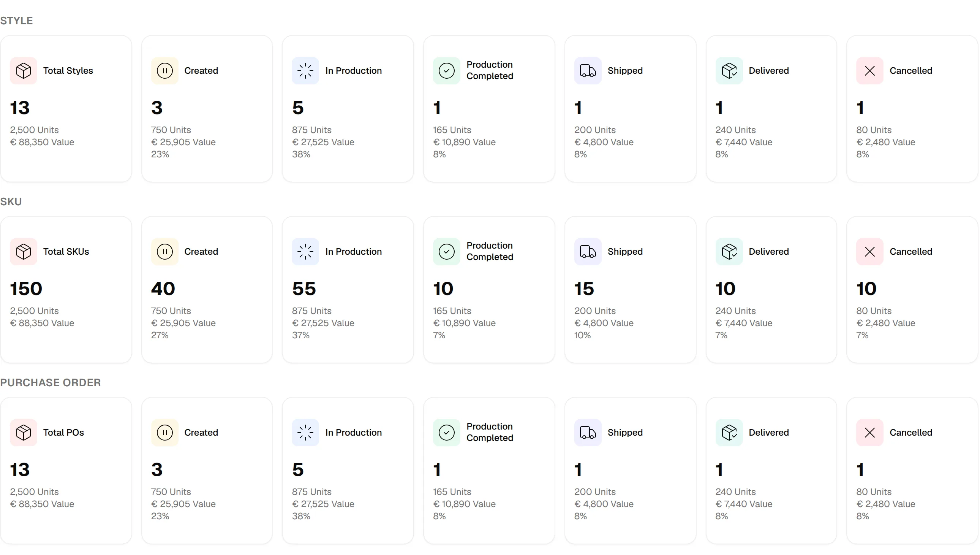980x555 pixels.
Task: Select the SKU In Production count 55
Action: [x=304, y=289]
